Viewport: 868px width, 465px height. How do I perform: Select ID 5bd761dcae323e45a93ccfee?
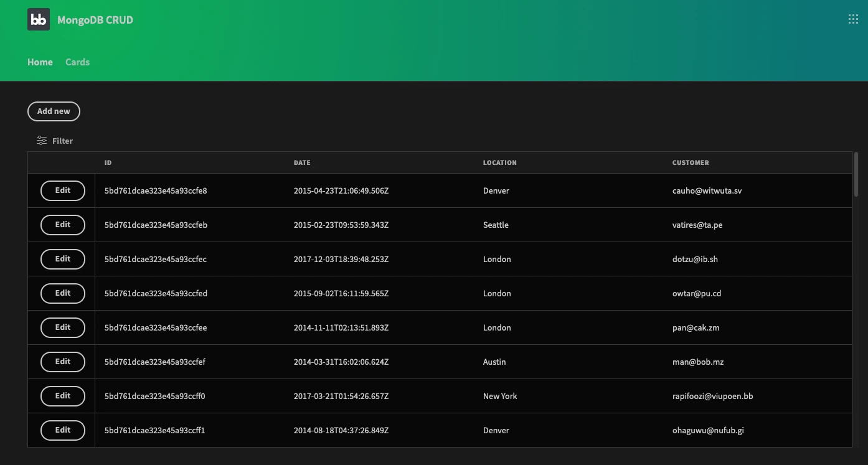point(156,327)
